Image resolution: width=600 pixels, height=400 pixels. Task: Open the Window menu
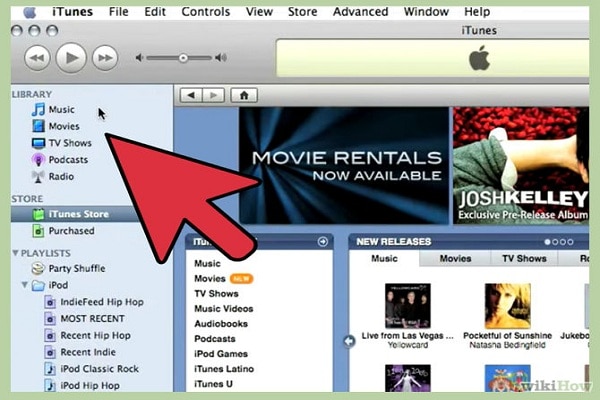(x=426, y=12)
